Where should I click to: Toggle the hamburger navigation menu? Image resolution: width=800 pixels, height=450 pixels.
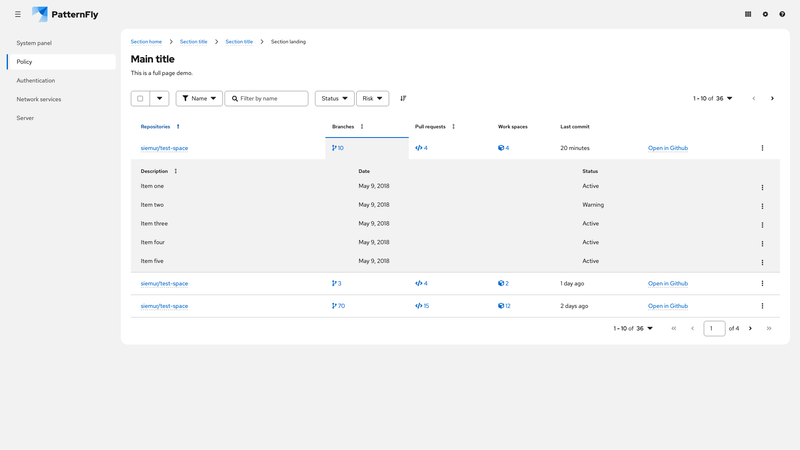tap(17, 14)
